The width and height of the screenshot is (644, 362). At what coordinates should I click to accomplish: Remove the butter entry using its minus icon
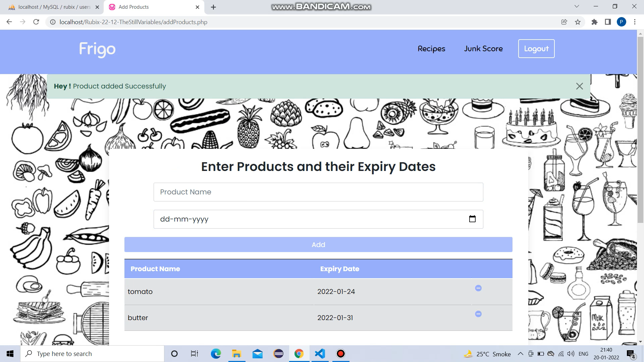(x=478, y=314)
